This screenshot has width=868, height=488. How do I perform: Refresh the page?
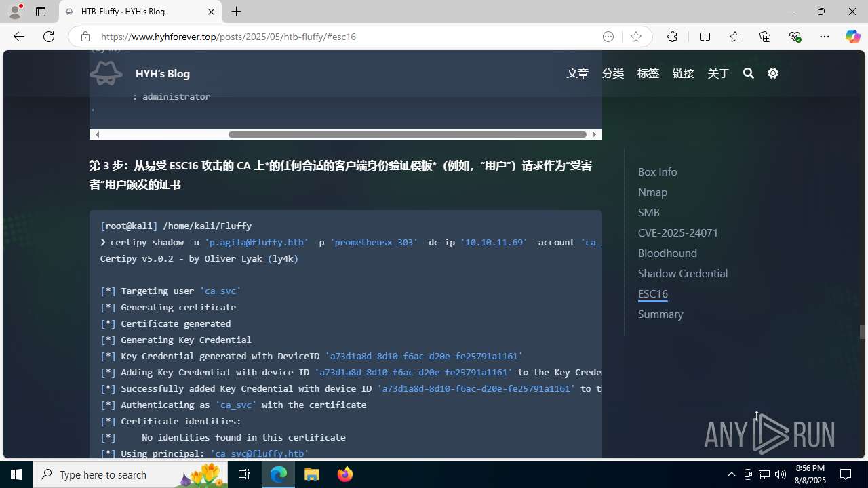pos(49,37)
